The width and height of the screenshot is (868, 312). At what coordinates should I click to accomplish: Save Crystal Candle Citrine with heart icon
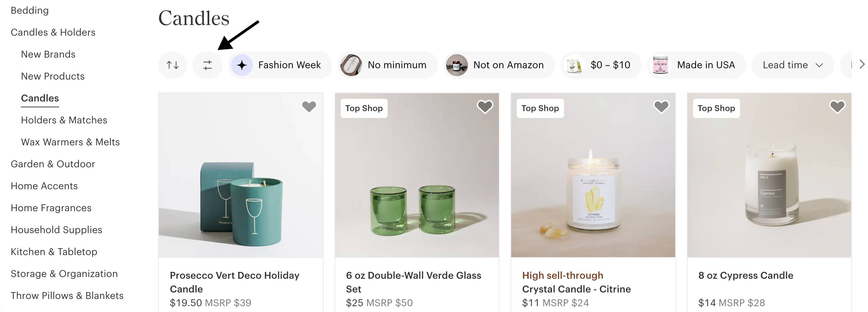pos(661,107)
